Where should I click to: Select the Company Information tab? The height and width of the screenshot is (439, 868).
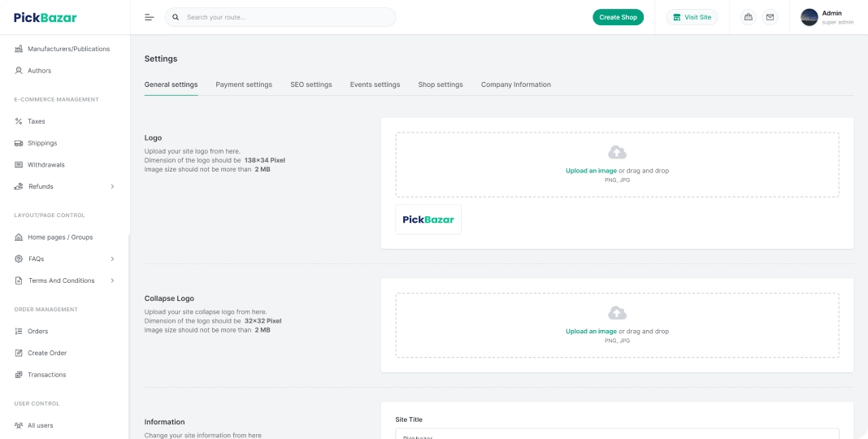pos(515,85)
